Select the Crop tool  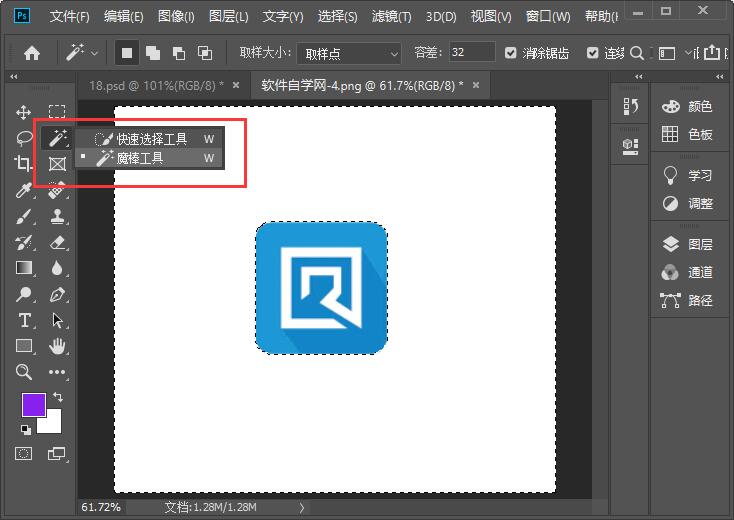(23, 164)
